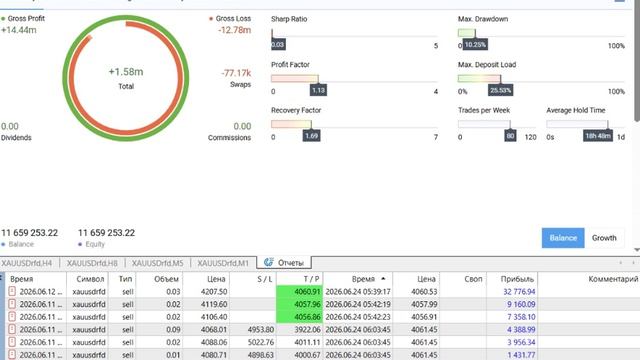Click document icon of 7 358.10 trade row
This screenshot has height=360, width=640.
tap(12, 317)
